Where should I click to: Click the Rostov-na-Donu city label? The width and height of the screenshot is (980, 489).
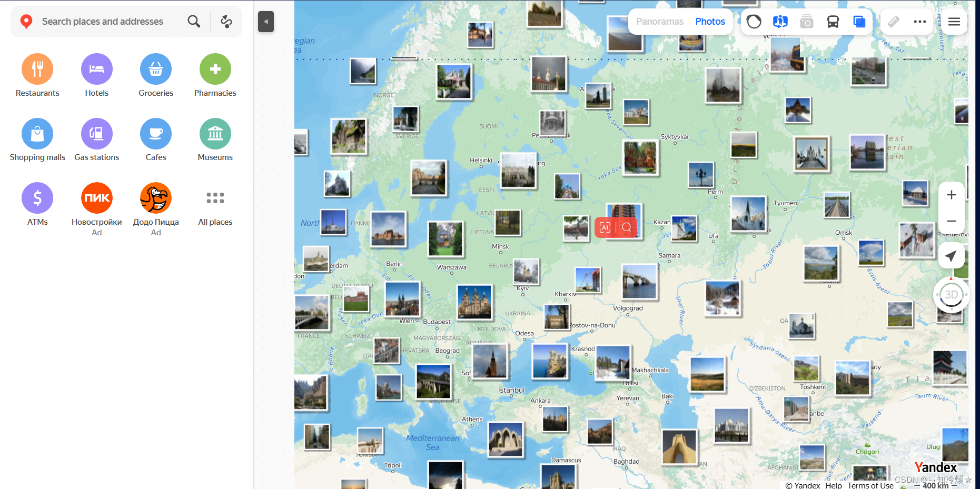(x=592, y=325)
